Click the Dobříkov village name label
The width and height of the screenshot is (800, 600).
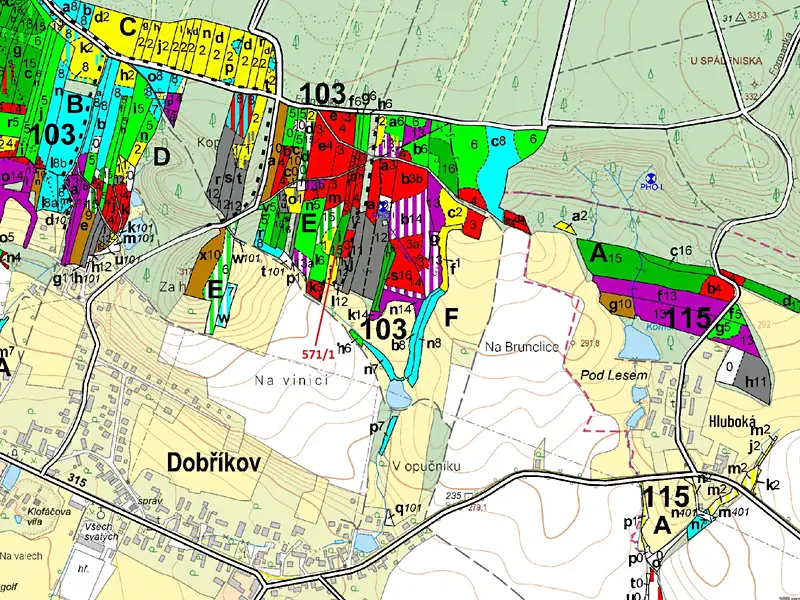click(214, 463)
